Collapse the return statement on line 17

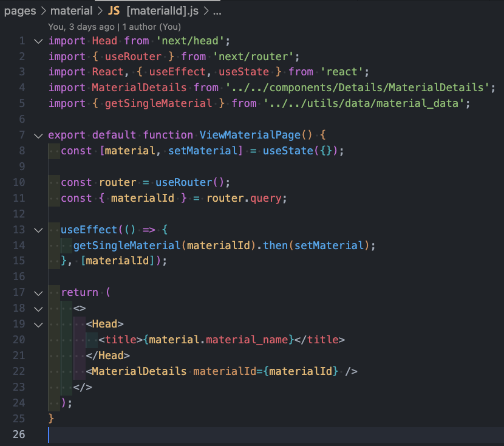point(38,292)
